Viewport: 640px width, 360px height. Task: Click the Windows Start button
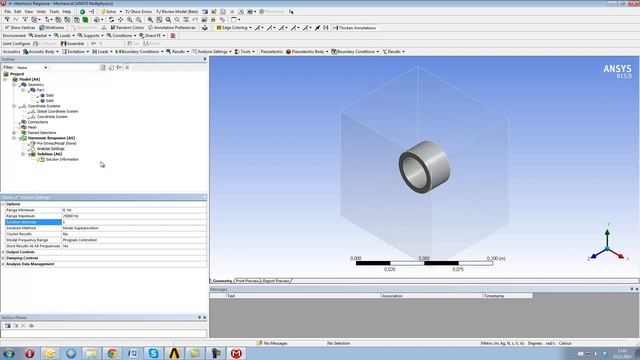click(9, 353)
